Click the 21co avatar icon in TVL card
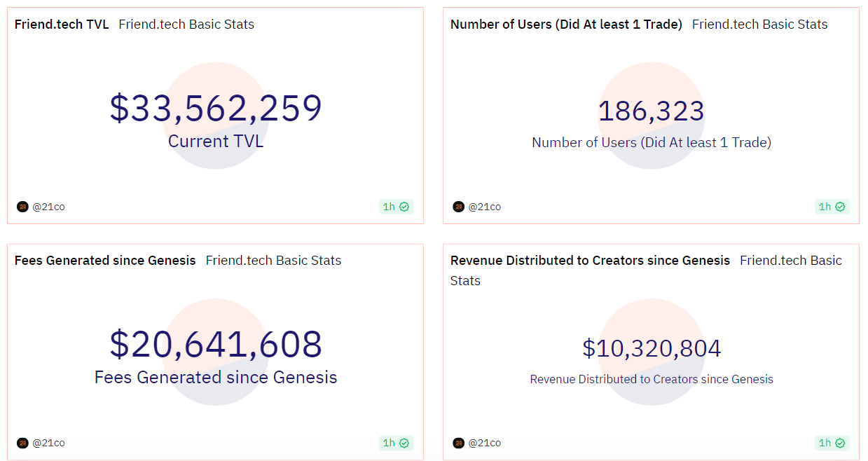This screenshot has height=461, width=868. [x=22, y=207]
